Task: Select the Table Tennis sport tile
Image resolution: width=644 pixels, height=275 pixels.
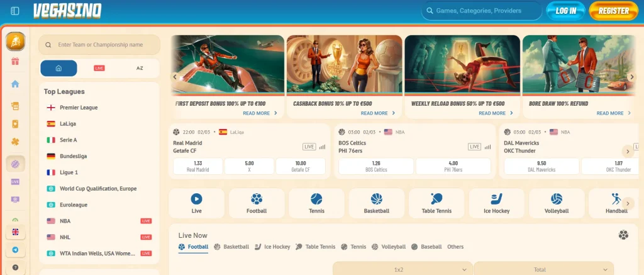Action: pyautogui.click(x=436, y=203)
